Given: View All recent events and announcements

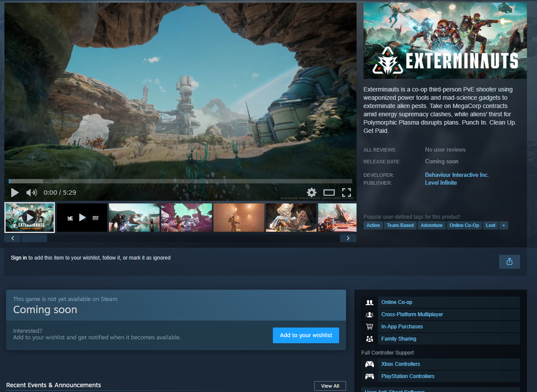Looking at the screenshot, I should click(330, 386).
